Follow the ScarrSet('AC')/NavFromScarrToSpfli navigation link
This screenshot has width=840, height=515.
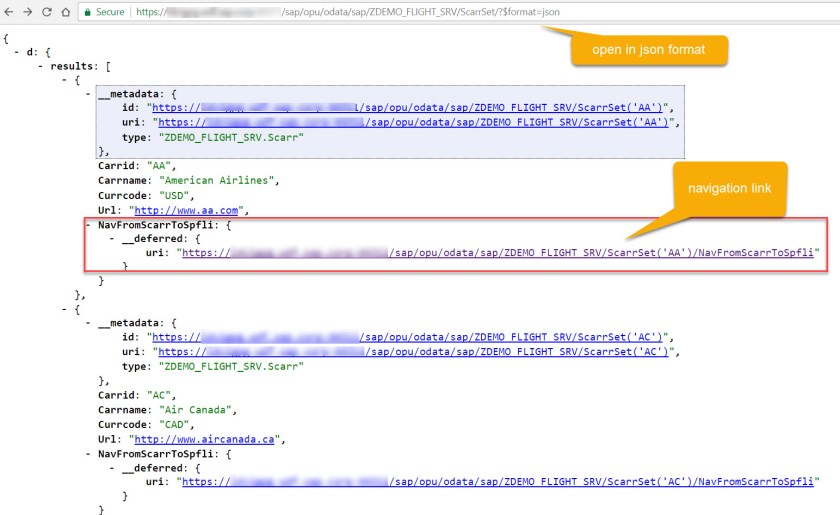click(x=498, y=482)
